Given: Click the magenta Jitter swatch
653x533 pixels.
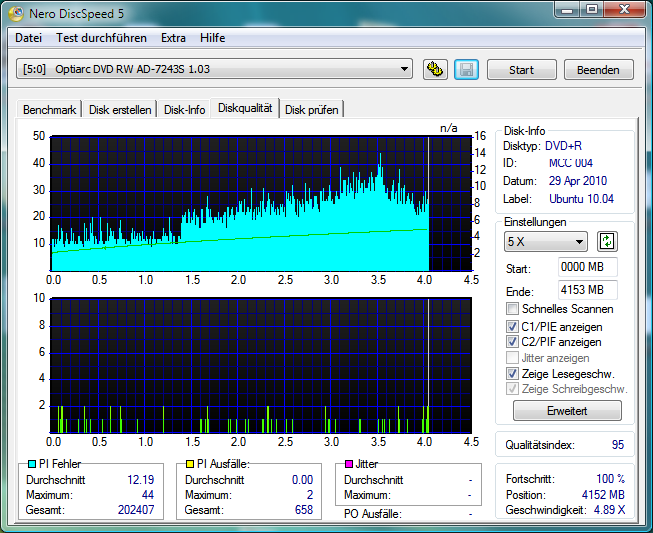Looking at the screenshot, I should 349,464.
